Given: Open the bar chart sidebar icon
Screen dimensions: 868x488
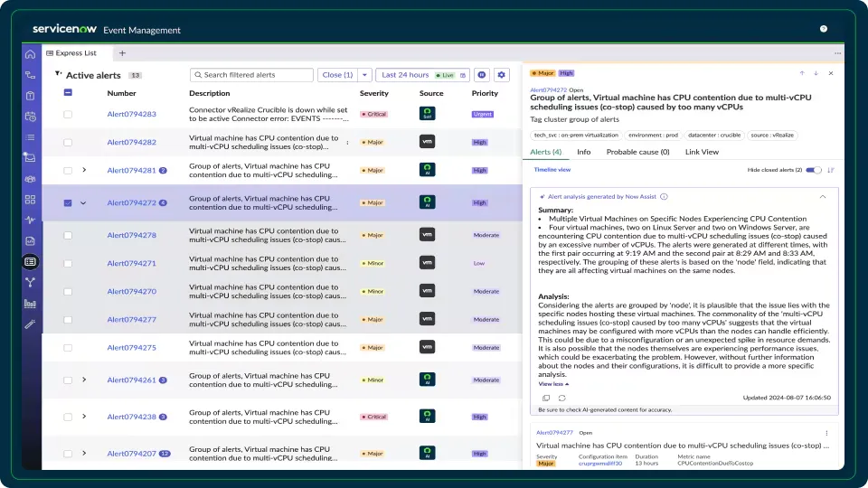Looking at the screenshot, I should (x=31, y=304).
